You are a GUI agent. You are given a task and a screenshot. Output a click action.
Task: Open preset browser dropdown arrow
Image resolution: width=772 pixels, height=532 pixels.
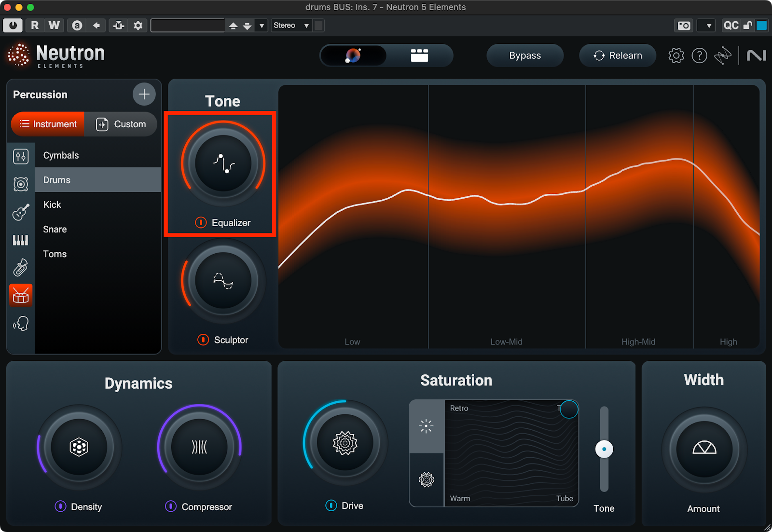tap(262, 26)
